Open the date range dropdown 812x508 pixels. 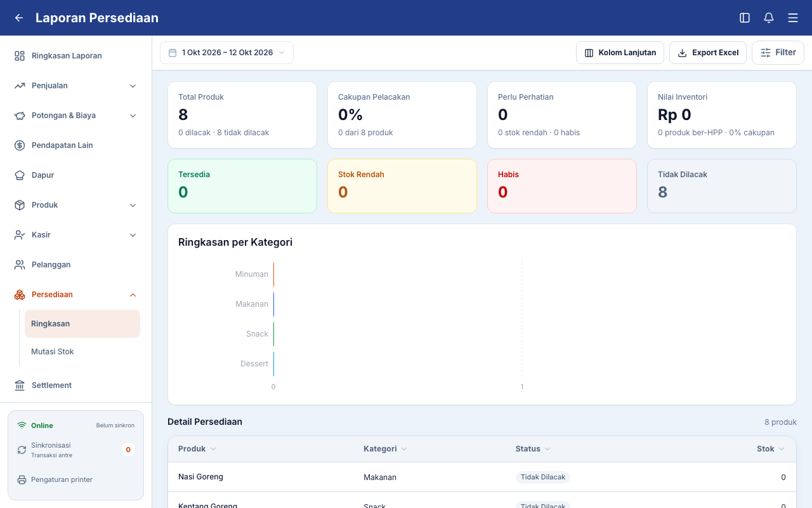click(226, 53)
